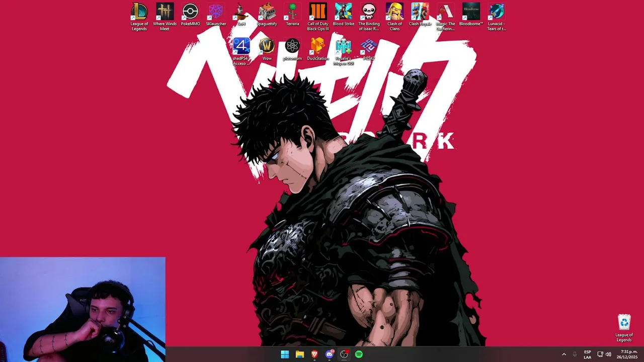The height and width of the screenshot is (362, 644).
Task: Select the recycle bin icon labeled League of Legends
Action: 624,328
